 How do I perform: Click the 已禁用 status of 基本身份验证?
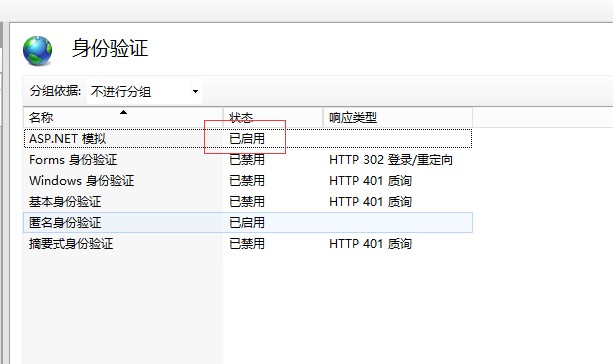[x=247, y=202]
